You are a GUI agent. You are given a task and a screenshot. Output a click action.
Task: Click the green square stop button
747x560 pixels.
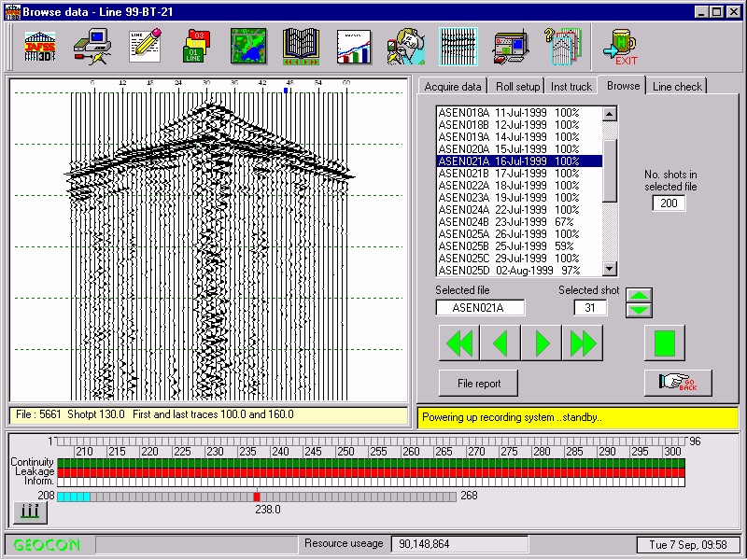pos(665,343)
